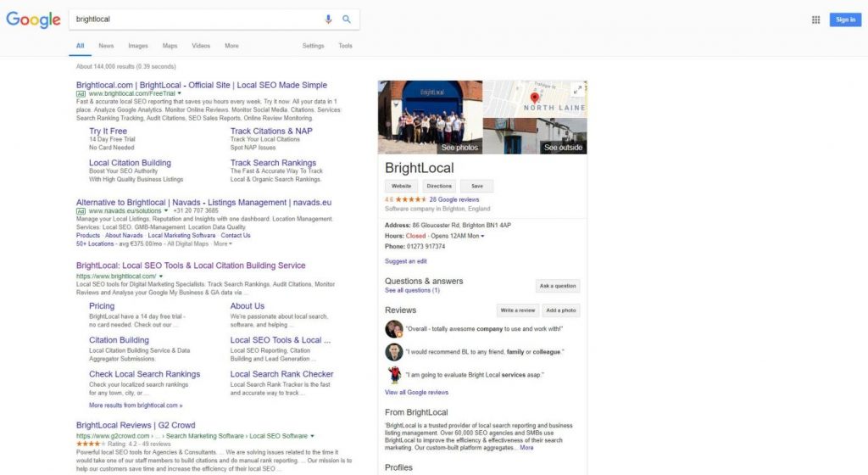The width and height of the screenshot is (868, 475).
Task: Open search Settings
Action: pyautogui.click(x=314, y=46)
